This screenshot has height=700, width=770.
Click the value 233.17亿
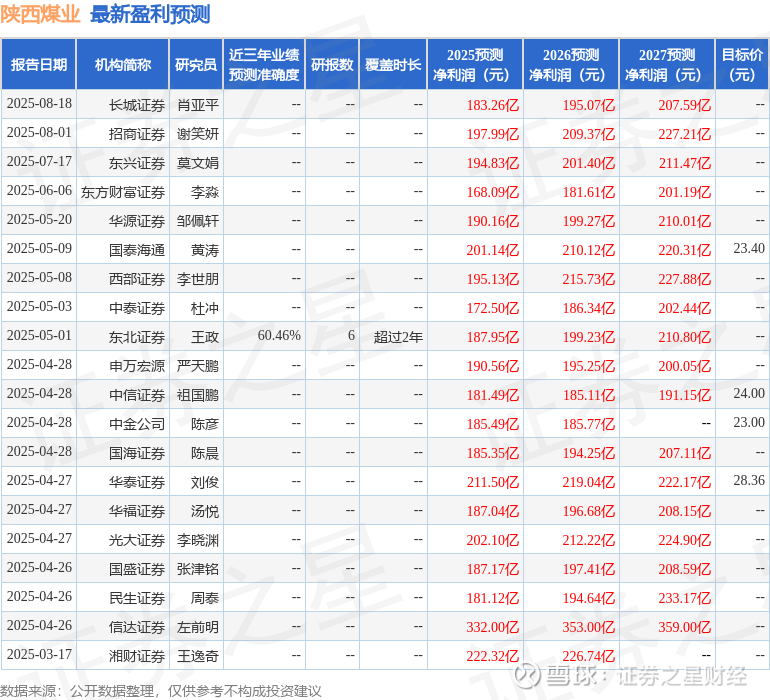[685, 598]
